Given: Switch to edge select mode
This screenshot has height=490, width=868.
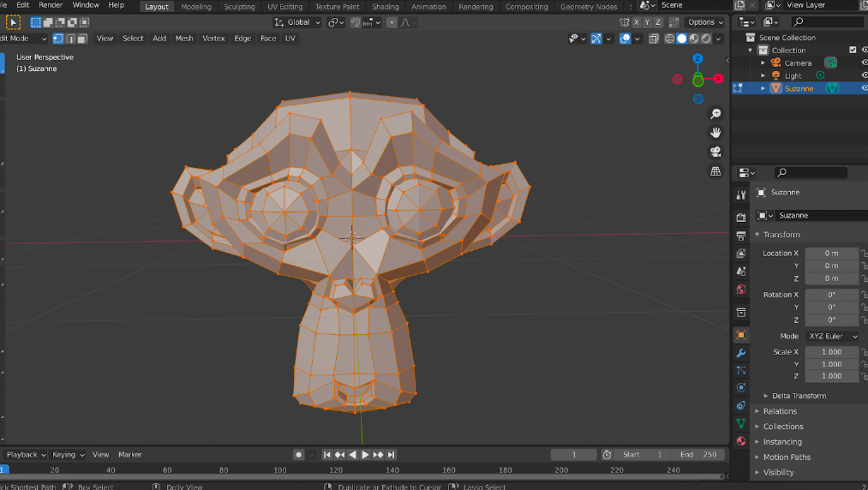Looking at the screenshot, I should (70, 39).
